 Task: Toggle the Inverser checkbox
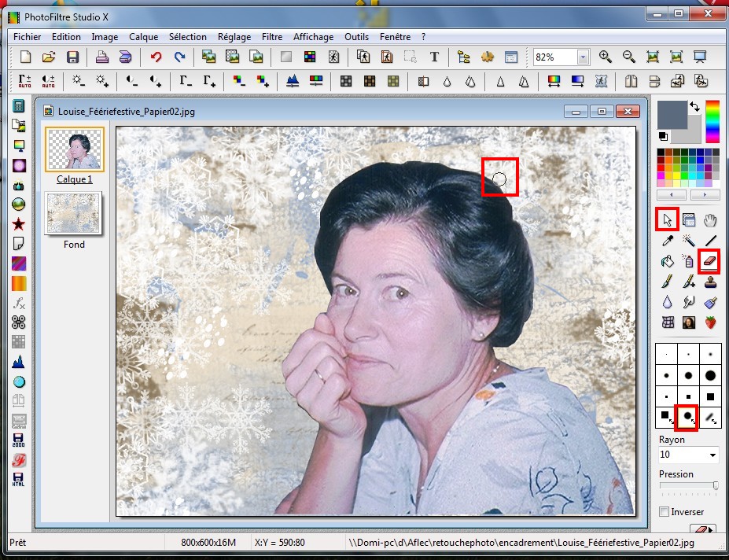[x=664, y=511]
